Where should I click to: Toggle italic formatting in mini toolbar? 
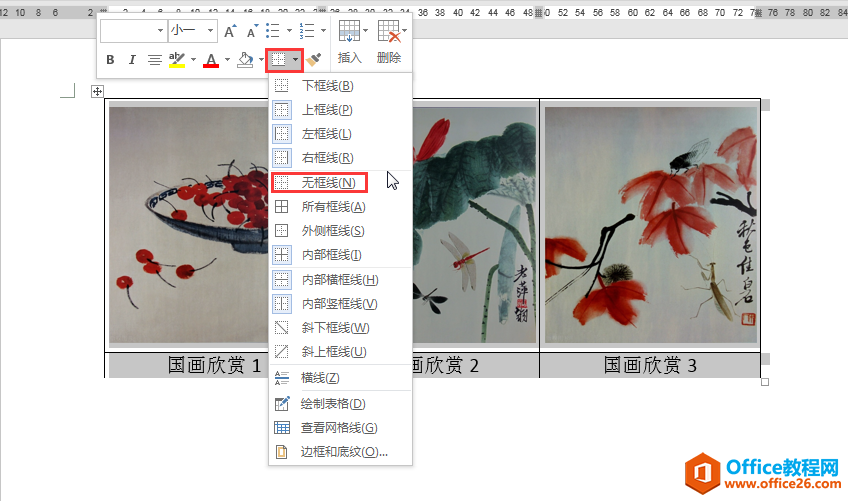pos(132,60)
